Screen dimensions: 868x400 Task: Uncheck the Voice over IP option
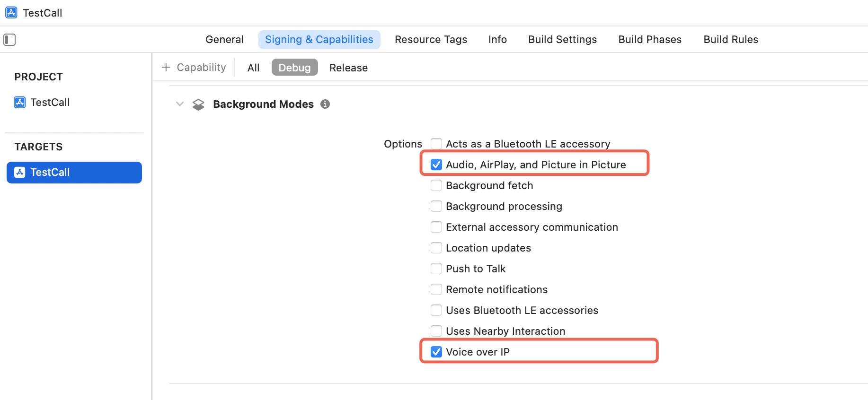point(436,352)
